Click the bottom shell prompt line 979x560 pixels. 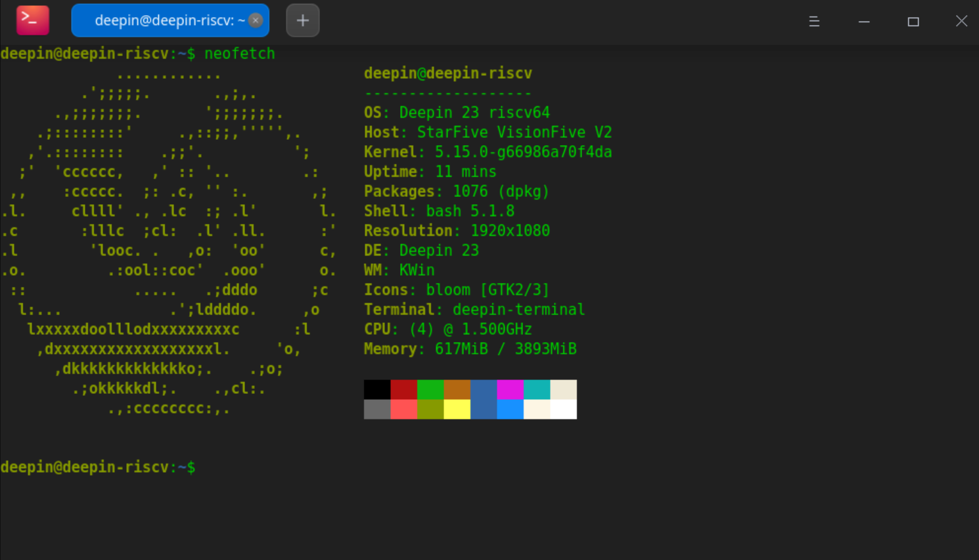coord(98,467)
